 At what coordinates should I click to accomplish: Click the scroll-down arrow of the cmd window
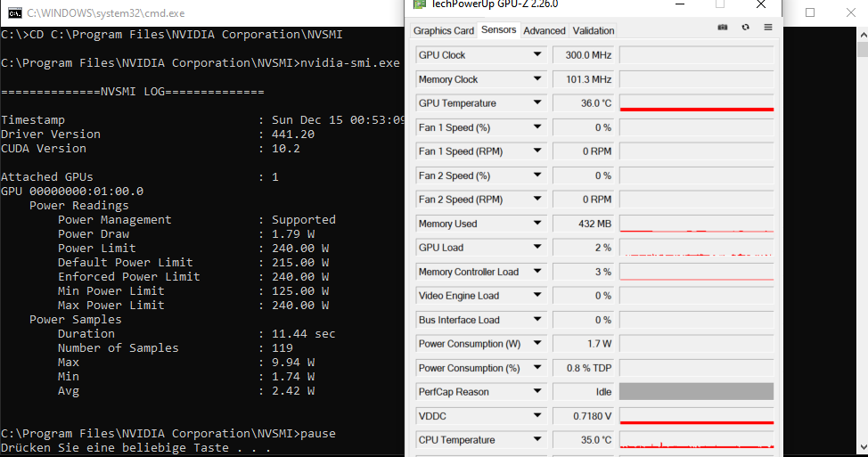[863, 447]
